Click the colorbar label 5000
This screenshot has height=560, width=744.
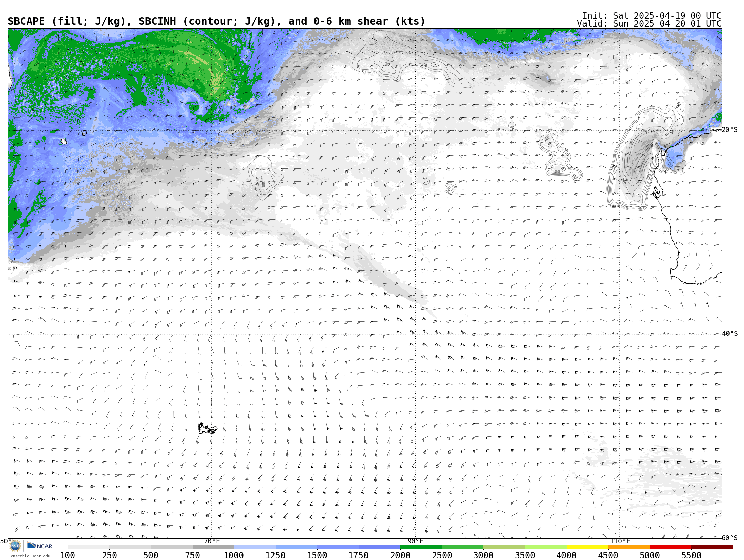(x=650, y=556)
